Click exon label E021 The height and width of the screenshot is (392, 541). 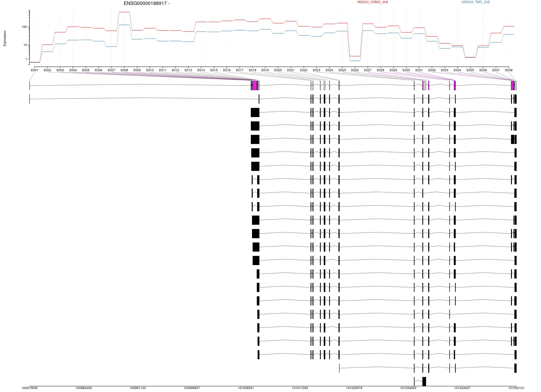click(291, 70)
